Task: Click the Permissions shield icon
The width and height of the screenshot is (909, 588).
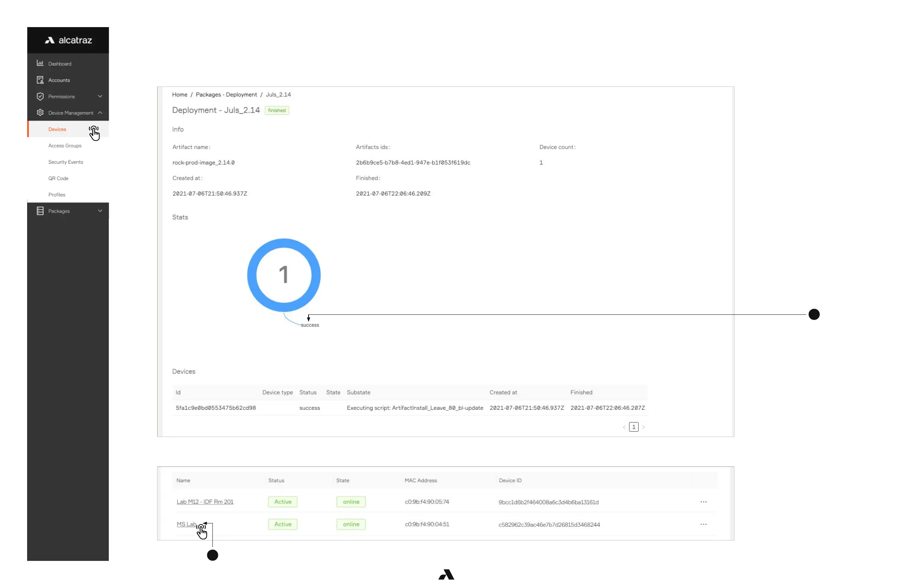Action: click(40, 96)
